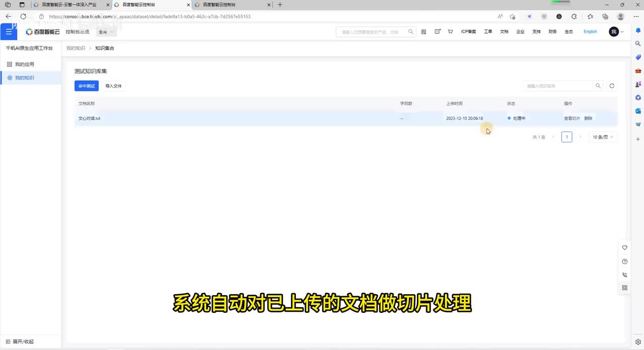
Task: Refresh the document list
Action: click(x=612, y=86)
